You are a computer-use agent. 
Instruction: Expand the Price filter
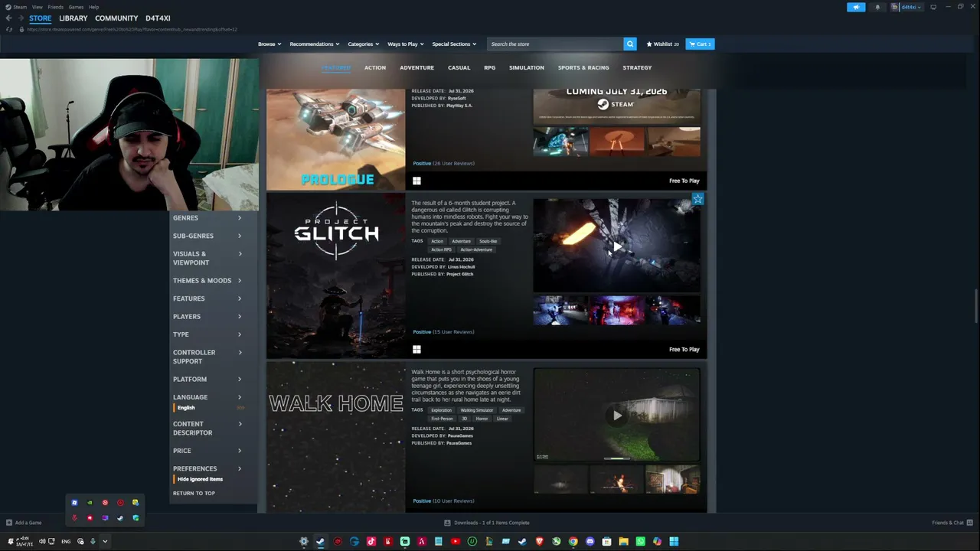(x=207, y=451)
